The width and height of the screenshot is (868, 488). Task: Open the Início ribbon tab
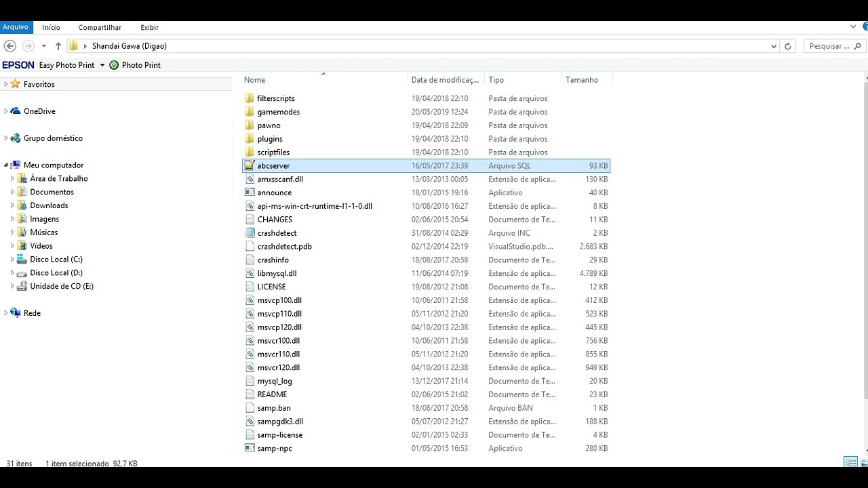51,27
